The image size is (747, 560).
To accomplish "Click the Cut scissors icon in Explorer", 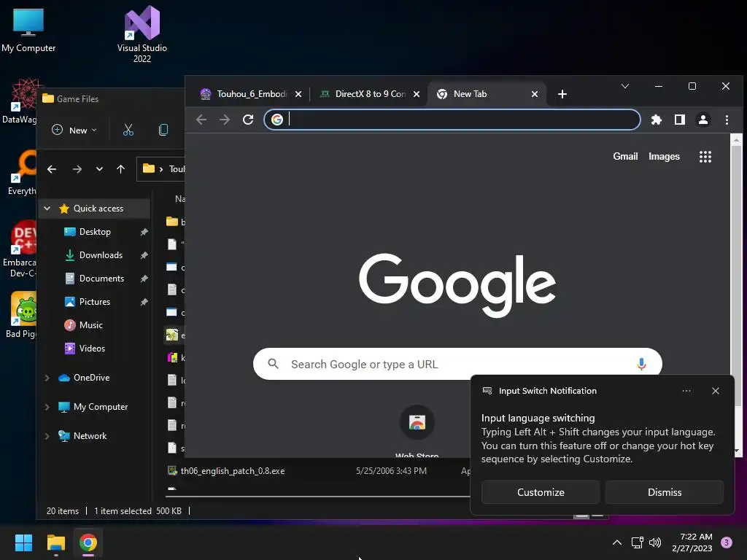I will pyautogui.click(x=128, y=130).
